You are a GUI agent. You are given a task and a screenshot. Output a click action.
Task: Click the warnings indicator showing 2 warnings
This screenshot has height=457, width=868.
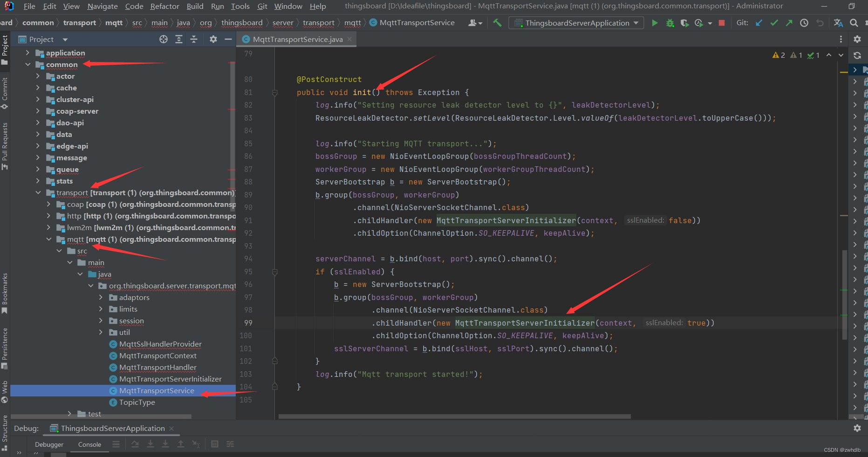tap(779, 55)
